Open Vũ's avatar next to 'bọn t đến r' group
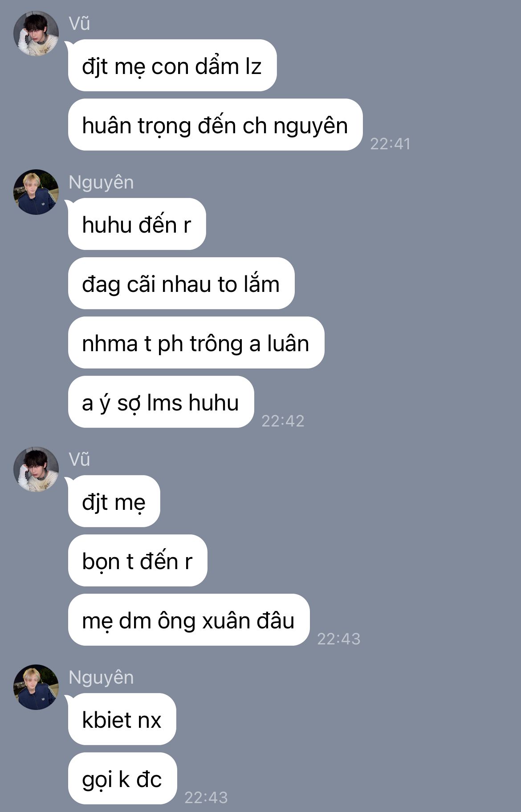 coord(36,469)
